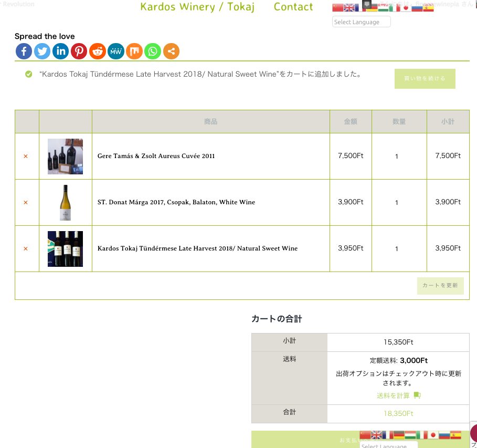The image size is (477, 448).
Task: Click the 買い物を続ける continue shopping button
Action: tap(425, 79)
